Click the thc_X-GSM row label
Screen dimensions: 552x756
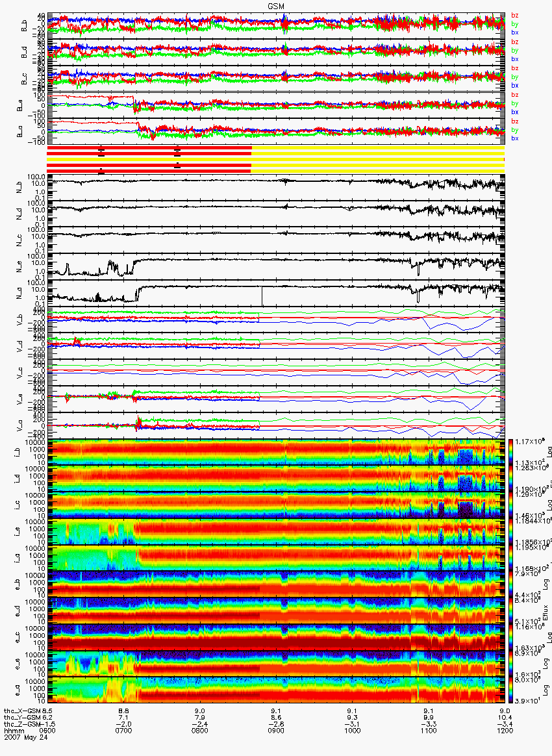23,711
